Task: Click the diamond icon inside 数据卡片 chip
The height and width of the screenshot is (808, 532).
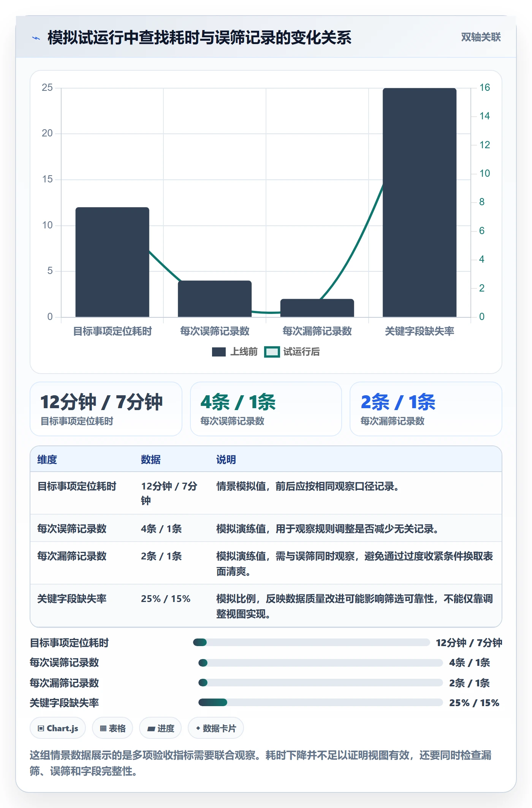Action: pos(198,728)
